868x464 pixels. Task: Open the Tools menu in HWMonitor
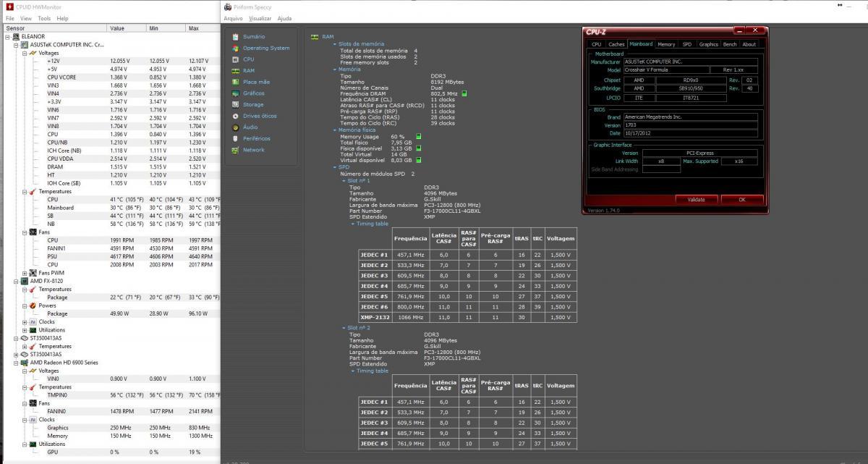(44, 18)
